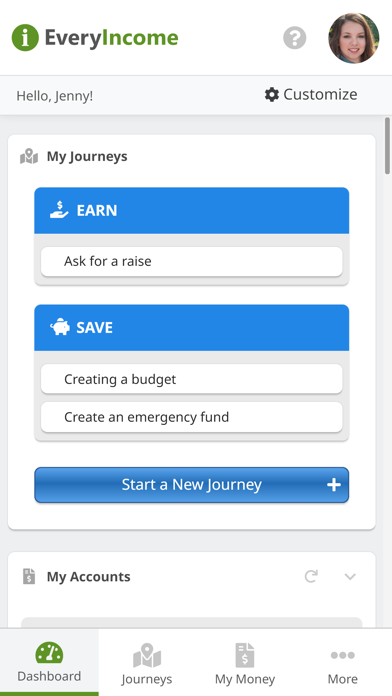This screenshot has height=696, width=392.
Task: Switch to the Journeys tab
Action: 147,661
